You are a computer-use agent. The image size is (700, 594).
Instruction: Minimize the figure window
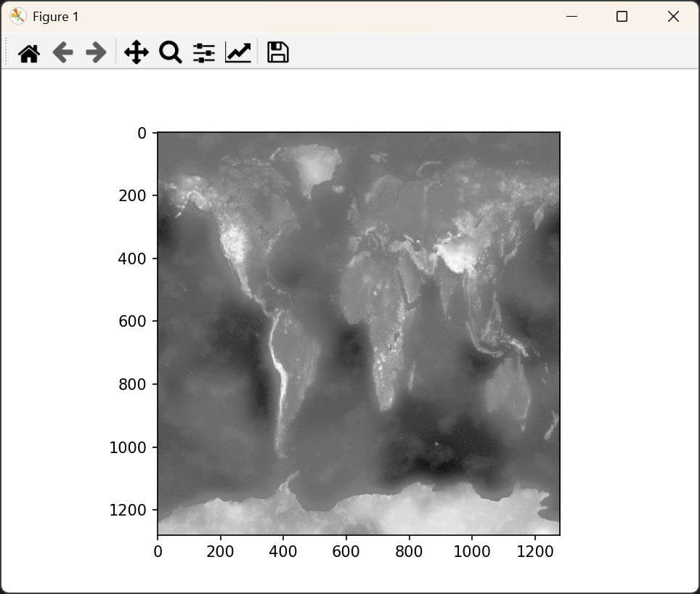tap(571, 16)
